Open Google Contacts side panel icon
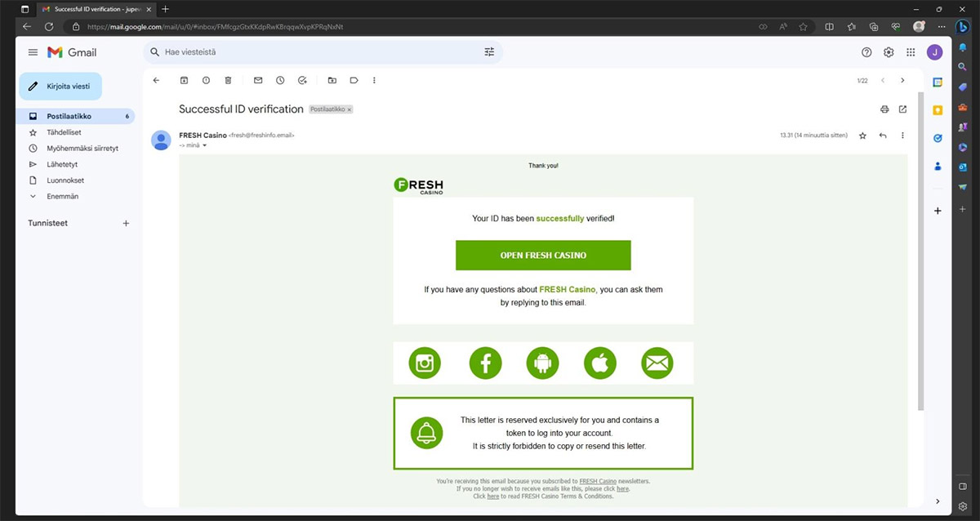 click(938, 167)
